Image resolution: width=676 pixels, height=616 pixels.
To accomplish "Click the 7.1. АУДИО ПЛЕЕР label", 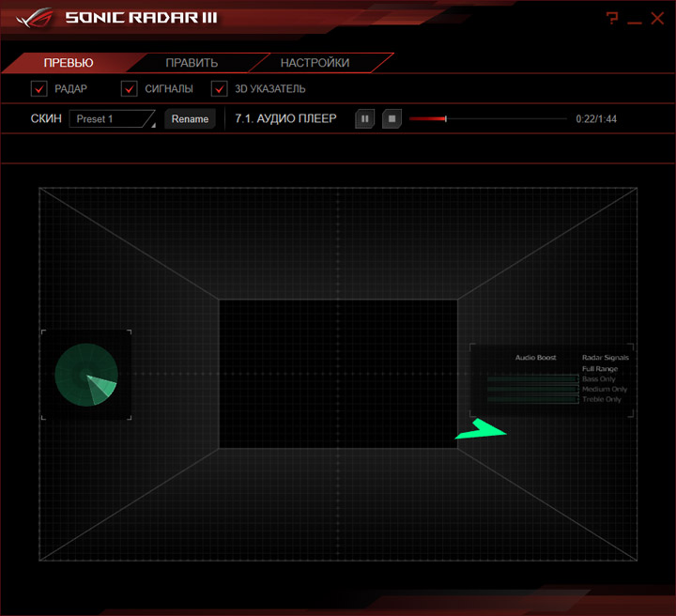I will click(285, 118).
